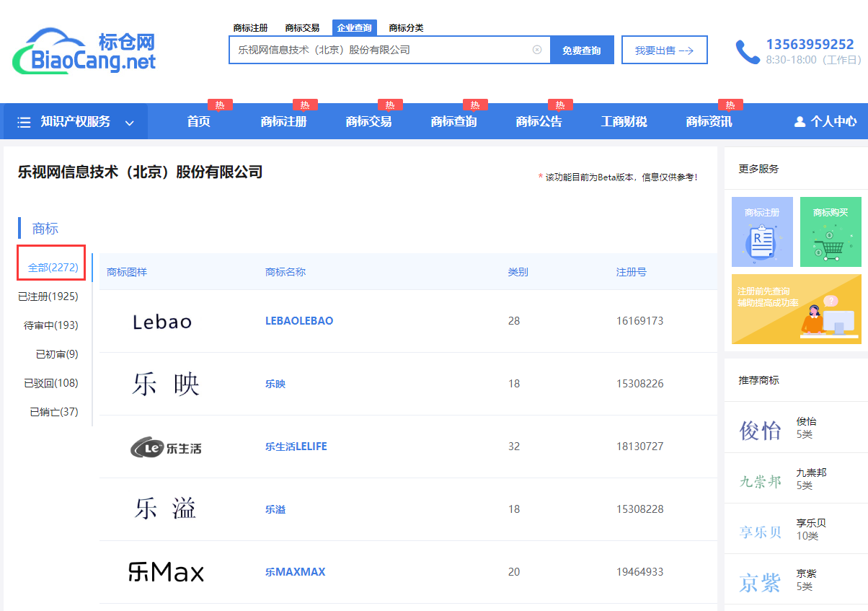Filter by 全部(2272) trademarks
The width and height of the screenshot is (868, 611).
click(53, 268)
